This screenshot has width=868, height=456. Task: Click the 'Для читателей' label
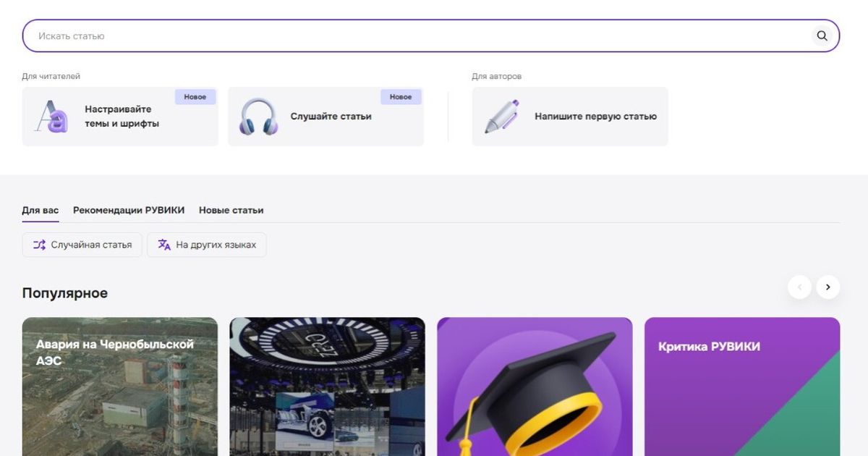pos(51,76)
